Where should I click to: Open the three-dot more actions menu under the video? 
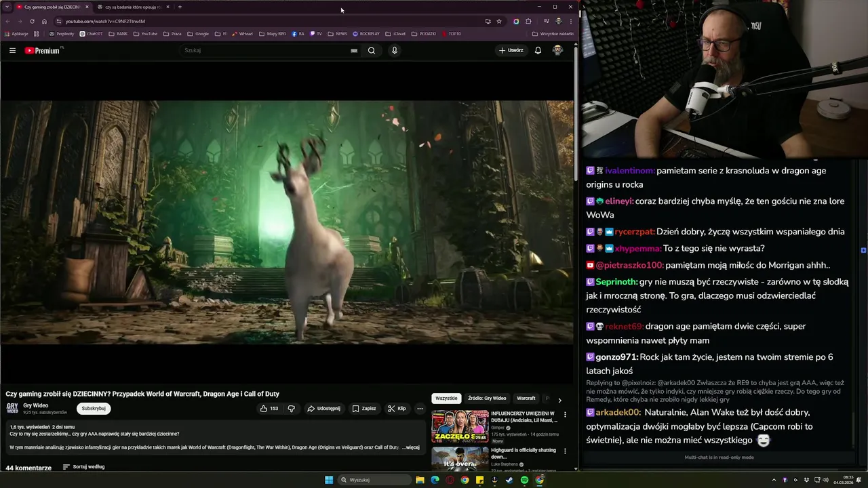420,409
